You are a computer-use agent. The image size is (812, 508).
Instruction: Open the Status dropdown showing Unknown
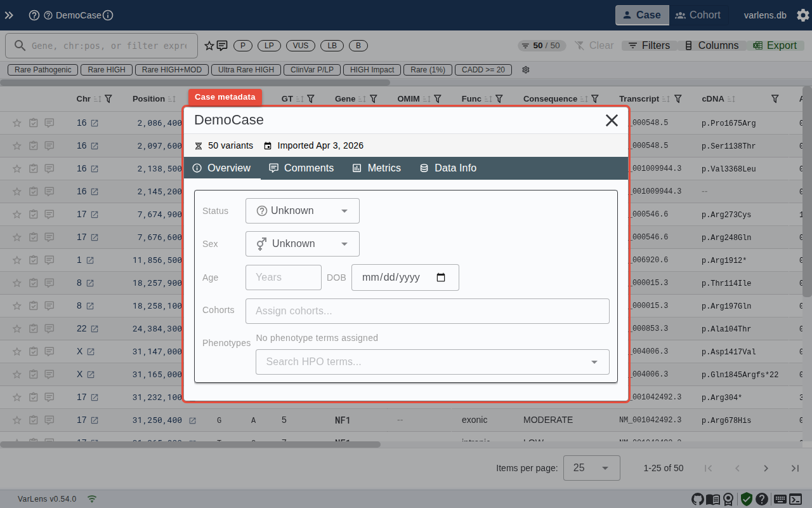tap(302, 210)
